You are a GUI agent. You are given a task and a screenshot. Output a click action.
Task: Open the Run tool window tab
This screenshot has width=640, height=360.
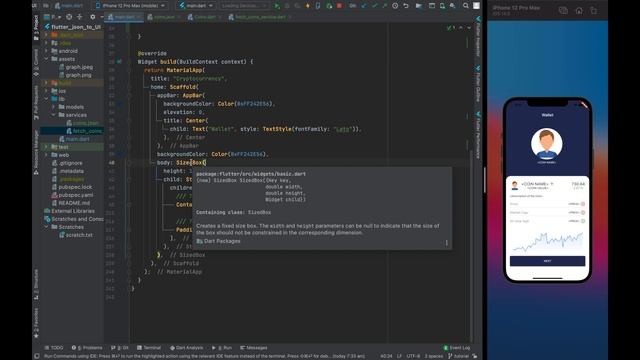222,348
